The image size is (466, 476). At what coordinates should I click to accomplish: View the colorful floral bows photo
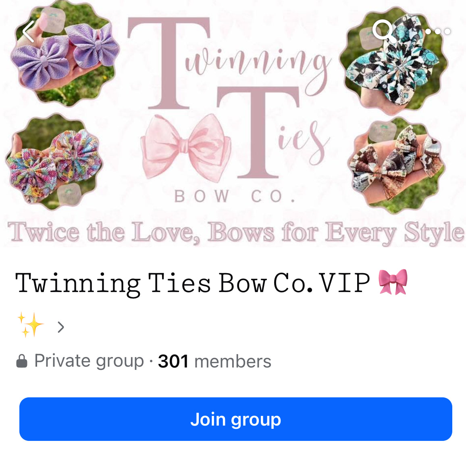point(54,161)
